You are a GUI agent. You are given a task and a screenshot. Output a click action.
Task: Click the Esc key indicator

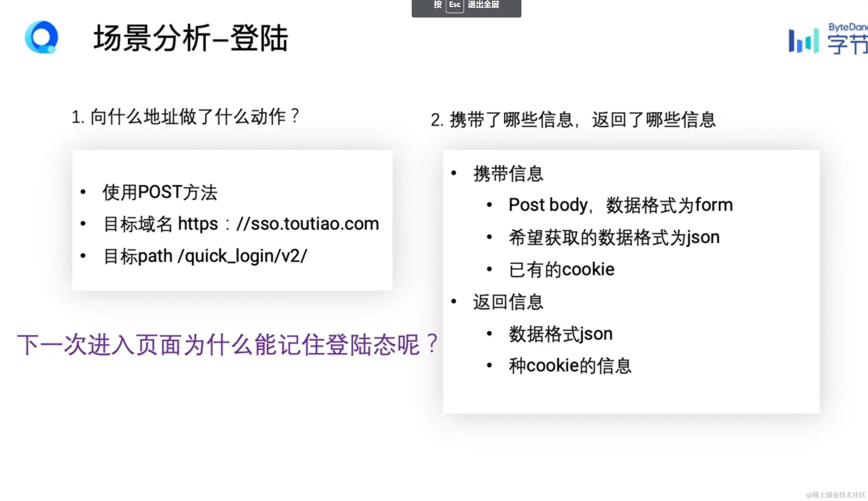(x=454, y=5)
